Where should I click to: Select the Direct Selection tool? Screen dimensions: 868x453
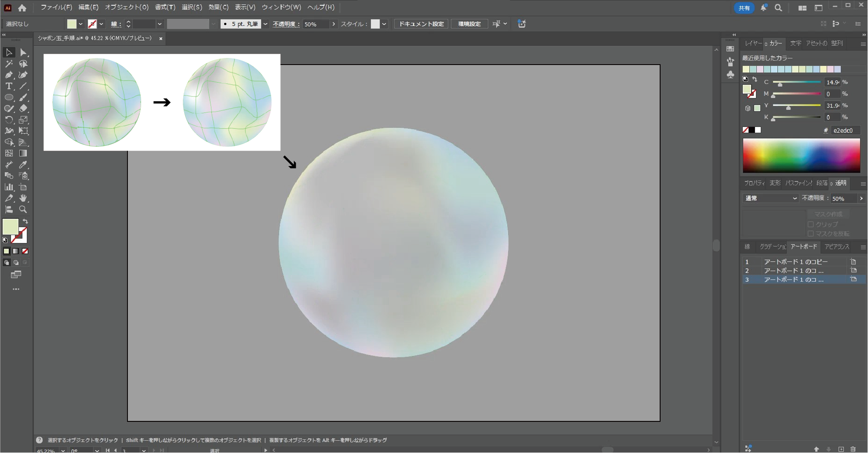click(x=23, y=53)
